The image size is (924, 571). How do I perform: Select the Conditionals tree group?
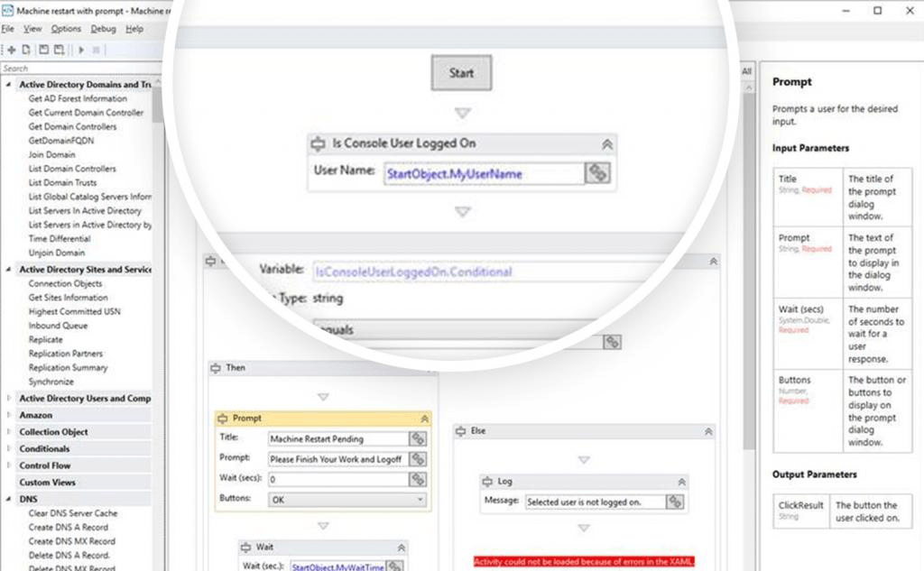pos(44,448)
